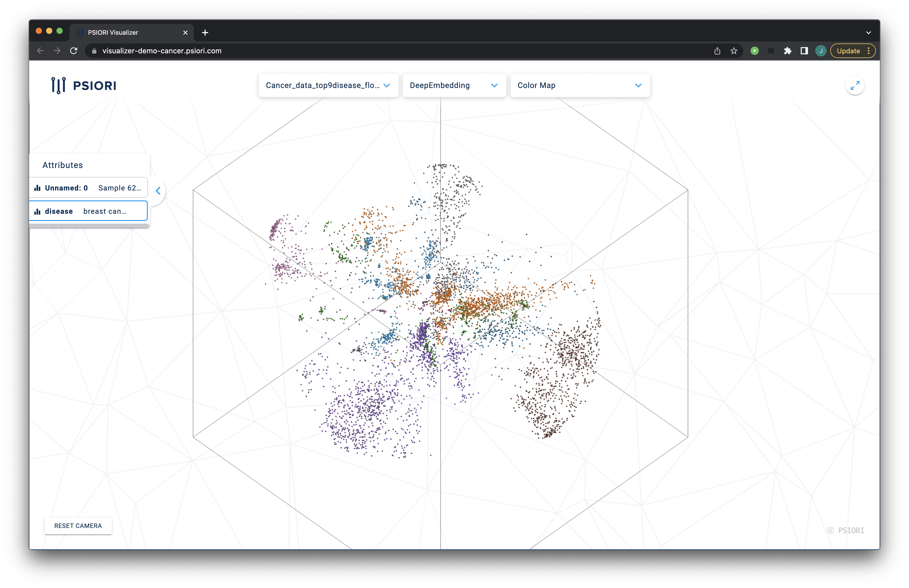Bookmark this page with the star icon
Viewport: 909px width, 588px height.
click(x=734, y=51)
